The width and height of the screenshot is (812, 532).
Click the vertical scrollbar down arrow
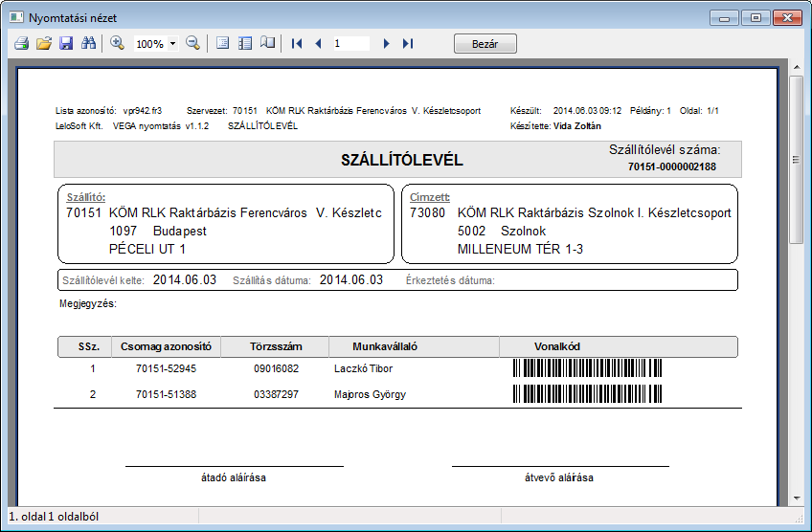coord(797,499)
